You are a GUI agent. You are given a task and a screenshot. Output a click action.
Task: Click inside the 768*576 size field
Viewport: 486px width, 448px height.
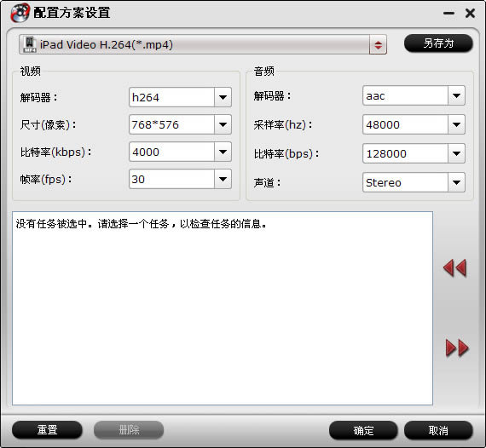pyautogui.click(x=171, y=124)
